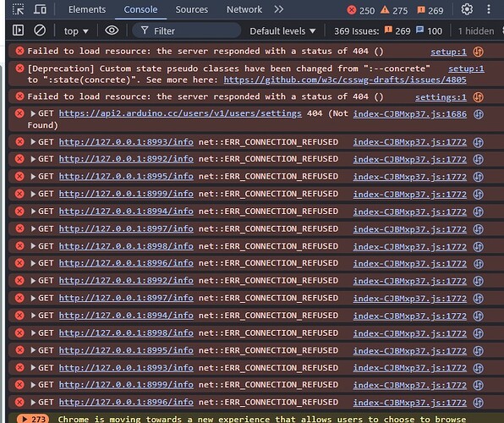Open the first 127.0.0.1:8992/info URL
The image size is (504, 423).
click(126, 159)
